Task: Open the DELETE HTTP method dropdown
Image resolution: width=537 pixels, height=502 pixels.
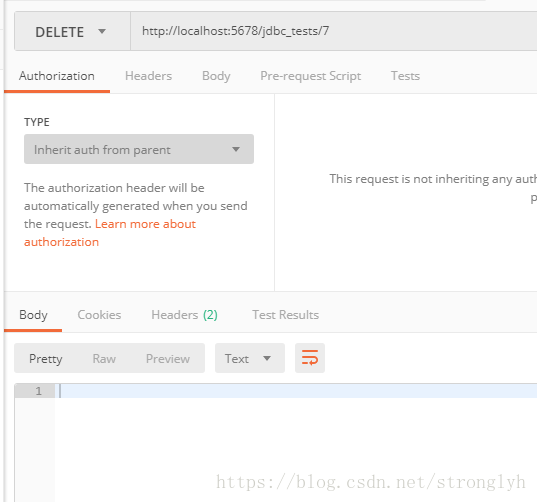Action: [72, 32]
